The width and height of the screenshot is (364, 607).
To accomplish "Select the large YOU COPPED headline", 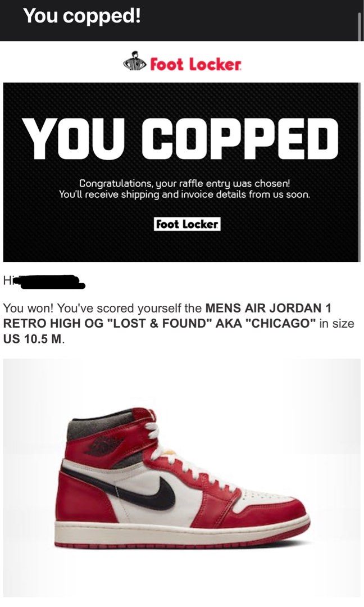I will coord(180,139).
